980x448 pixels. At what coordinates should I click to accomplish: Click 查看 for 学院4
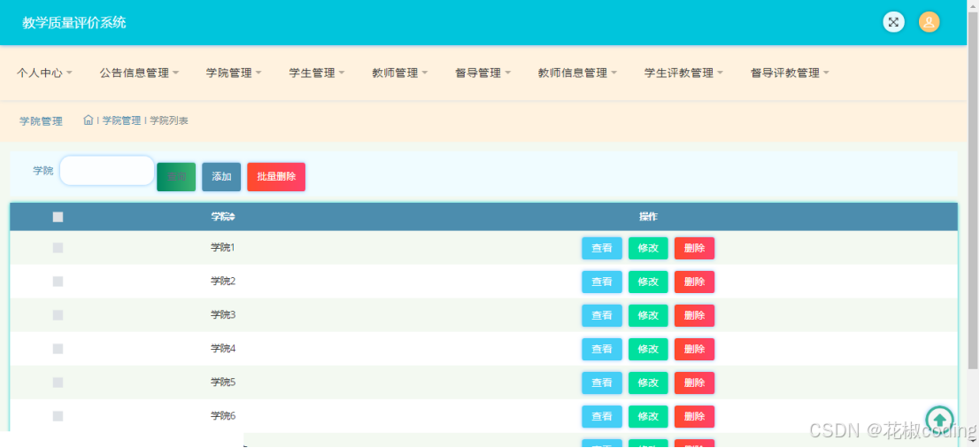point(602,349)
